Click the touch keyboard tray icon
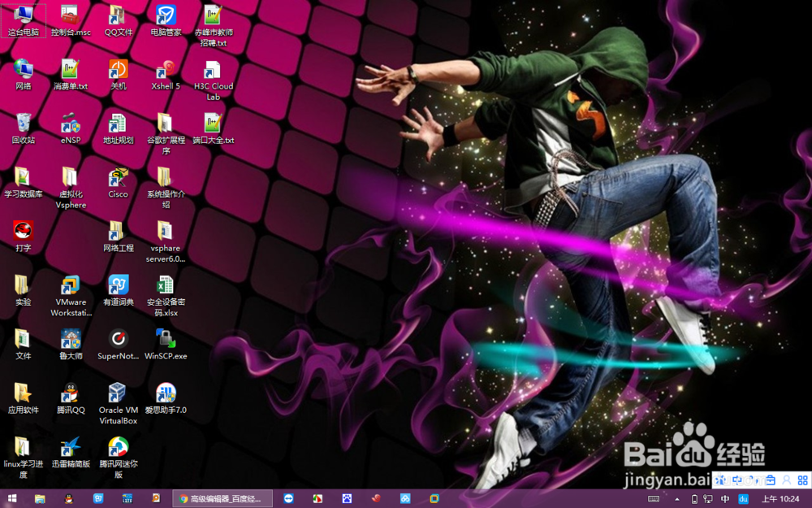812x508 pixels. [654, 499]
